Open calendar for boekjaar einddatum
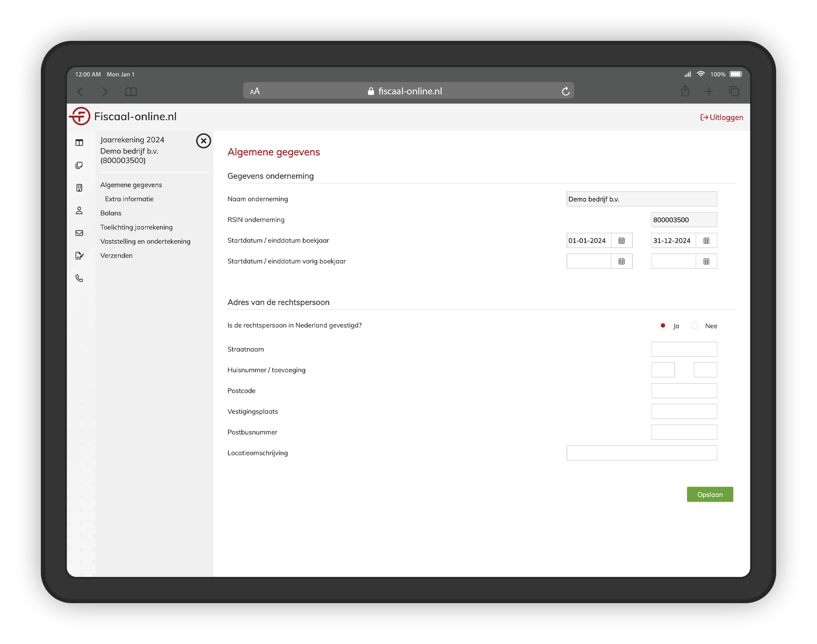Screen dimensions: 817x644 coord(706,241)
